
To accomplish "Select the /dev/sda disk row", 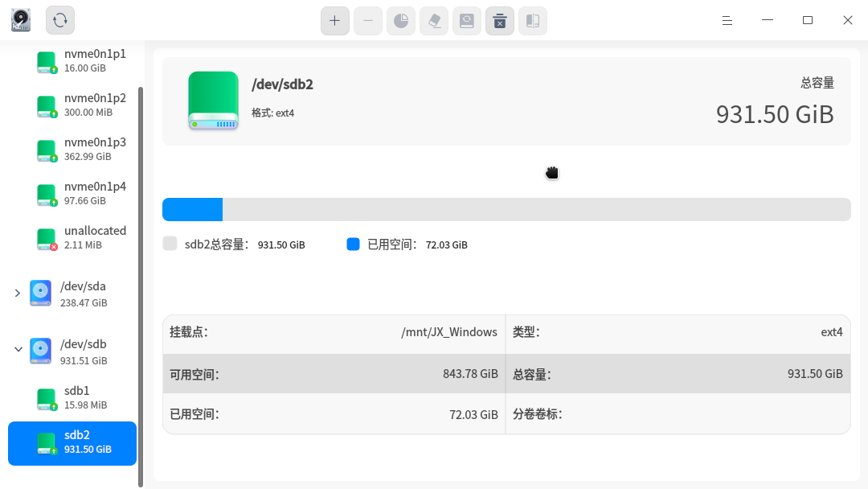I will coord(72,294).
